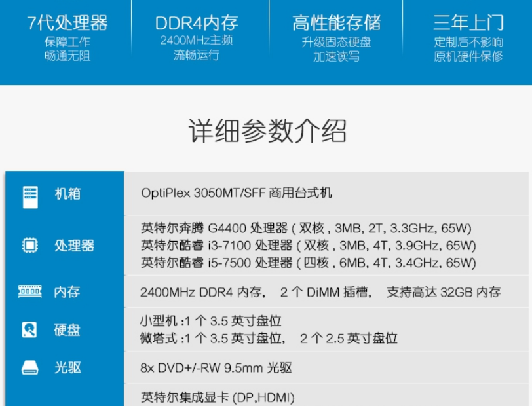Click the 保障工作 banner subtitle
Image resolution: width=532 pixels, height=406 pixels.
(67, 42)
